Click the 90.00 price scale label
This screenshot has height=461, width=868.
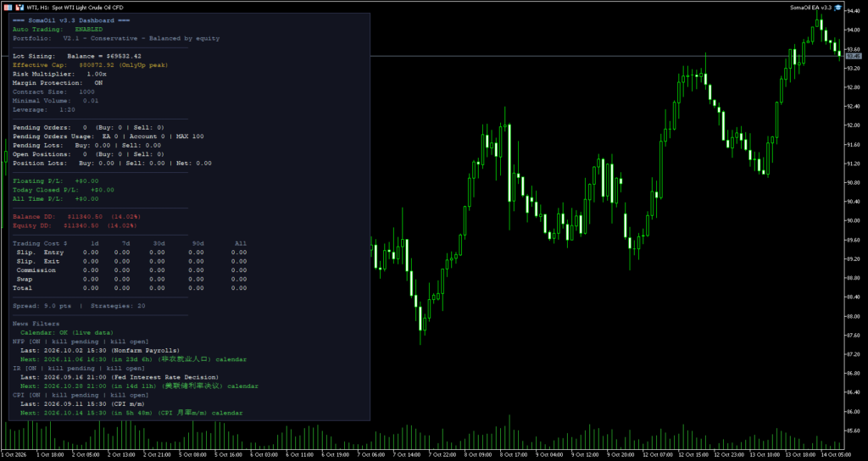click(853, 221)
